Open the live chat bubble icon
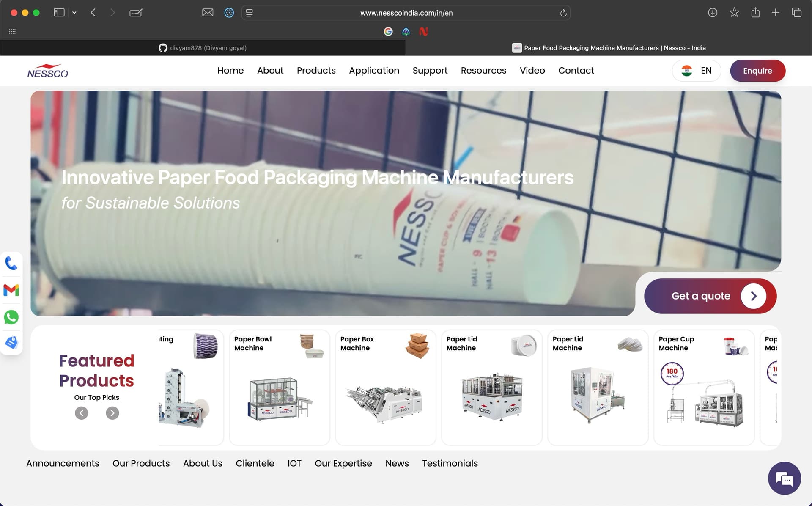 point(785,478)
